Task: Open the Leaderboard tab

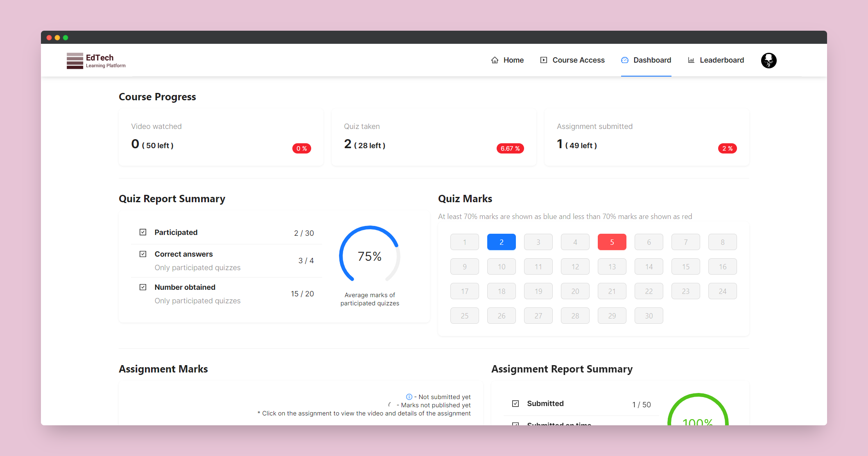Action: [721, 60]
